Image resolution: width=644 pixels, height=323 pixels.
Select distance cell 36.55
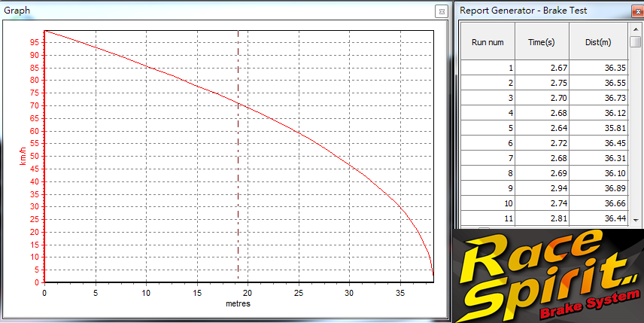point(598,83)
